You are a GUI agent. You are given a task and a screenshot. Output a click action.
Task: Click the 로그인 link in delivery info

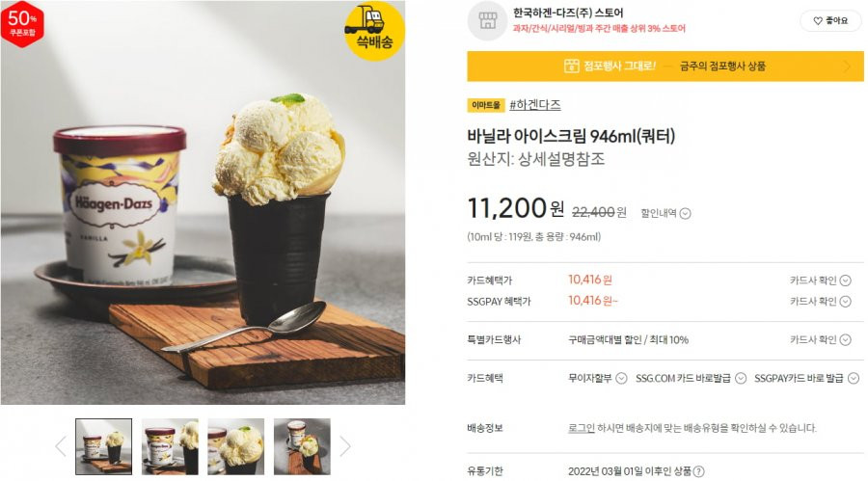[582, 428]
